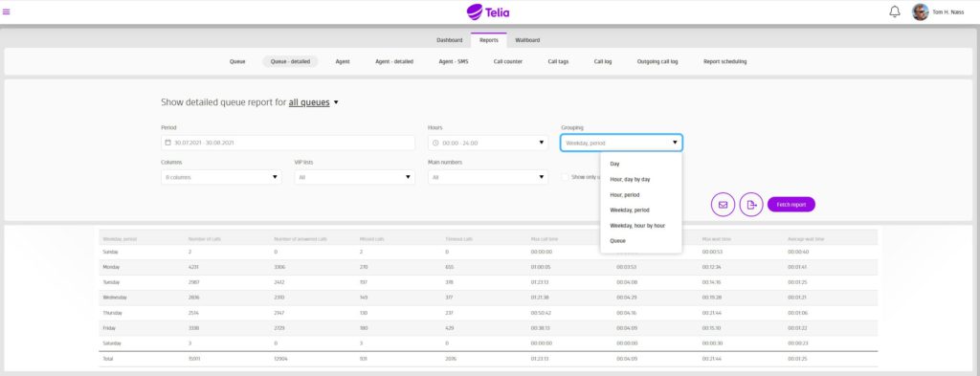980x376 pixels.
Task: Select the Tuesday row label
Action: pos(111,282)
